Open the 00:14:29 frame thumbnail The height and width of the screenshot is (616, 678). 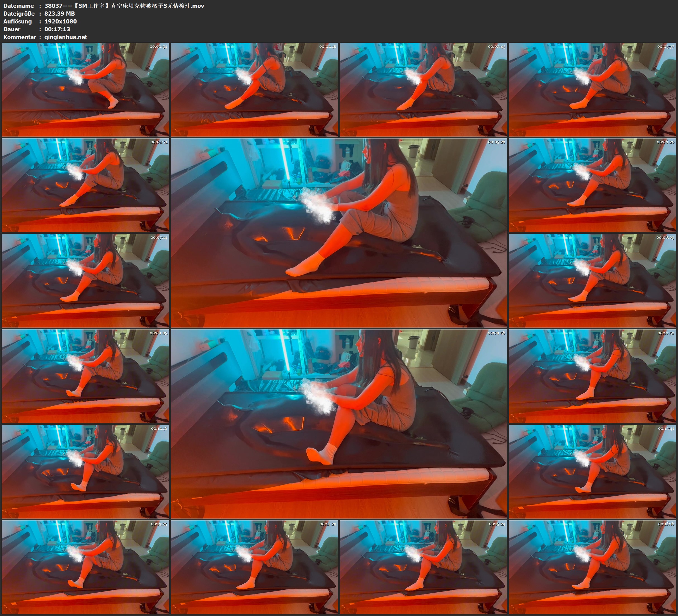(x=254, y=567)
